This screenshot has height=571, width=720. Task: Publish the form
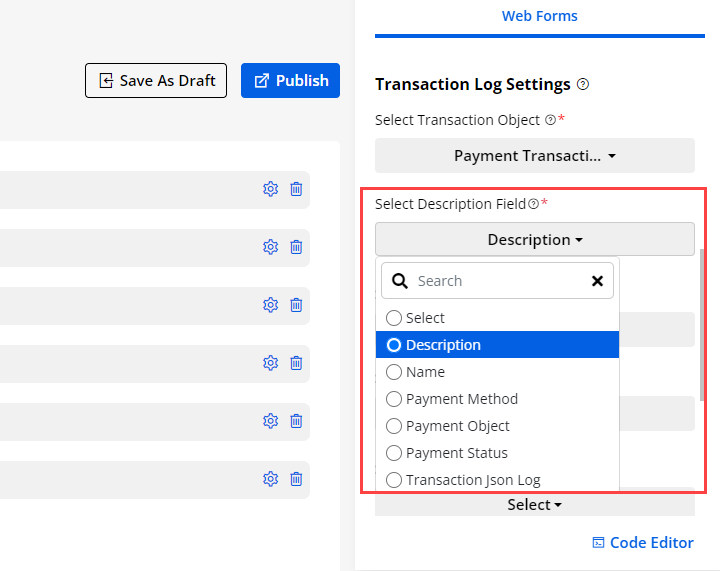[x=290, y=81]
